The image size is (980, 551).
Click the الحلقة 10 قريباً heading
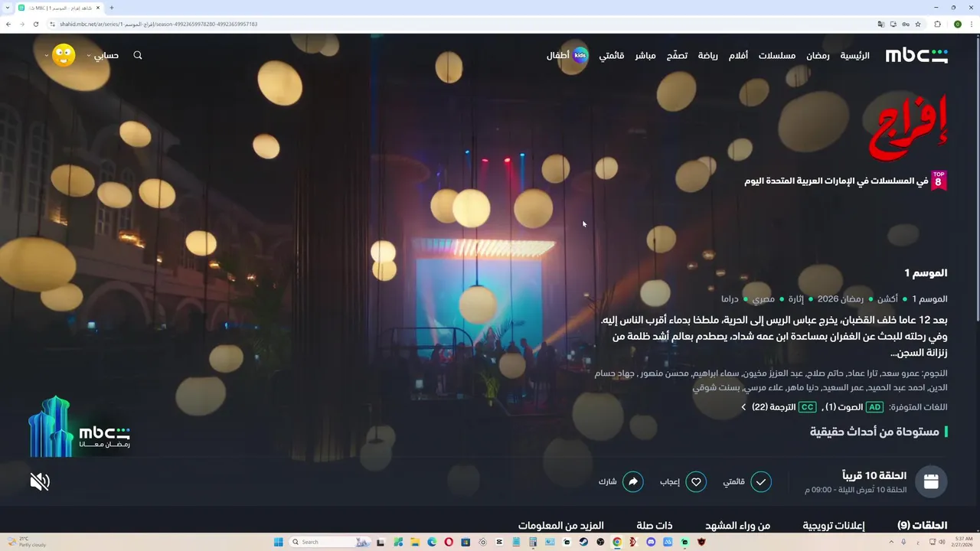coord(874,476)
